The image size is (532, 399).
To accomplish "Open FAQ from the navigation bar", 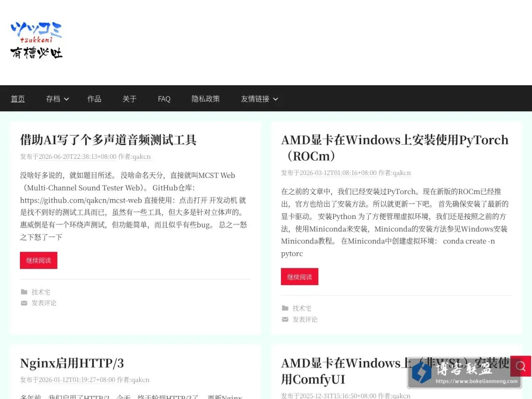I will (164, 99).
